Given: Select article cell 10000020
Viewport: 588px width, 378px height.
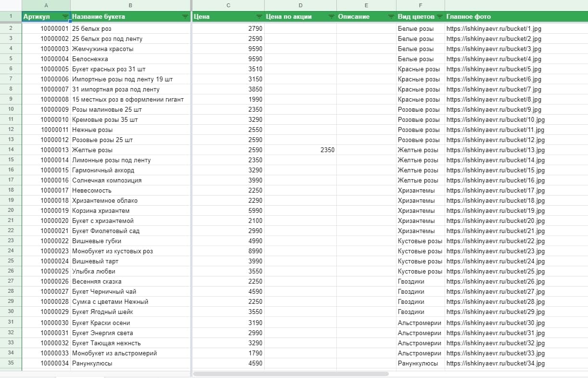Looking at the screenshot, I should [x=46, y=221].
